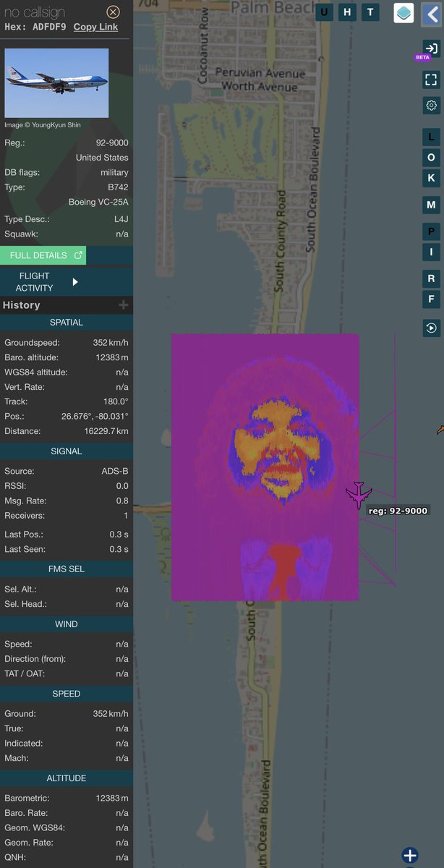Image resolution: width=444 pixels, height=868 pixels.
Task: Click the image credit YoungKyun Shin
Action: pos(43,125)
